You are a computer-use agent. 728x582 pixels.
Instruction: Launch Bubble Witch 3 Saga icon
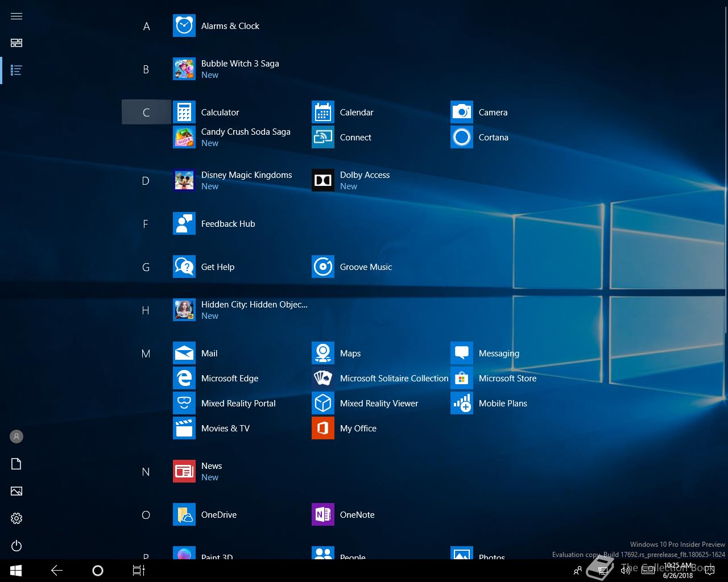click(x=184, y=69)
